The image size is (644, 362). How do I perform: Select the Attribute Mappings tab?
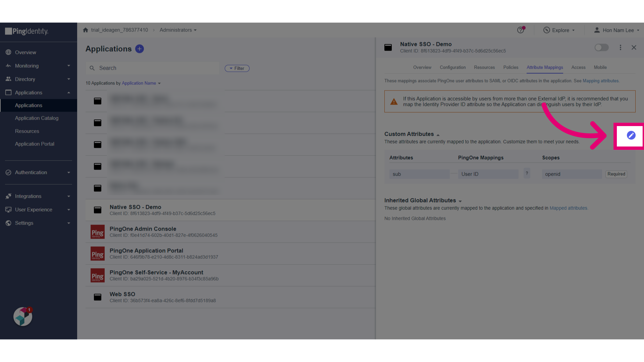[545, 67]
